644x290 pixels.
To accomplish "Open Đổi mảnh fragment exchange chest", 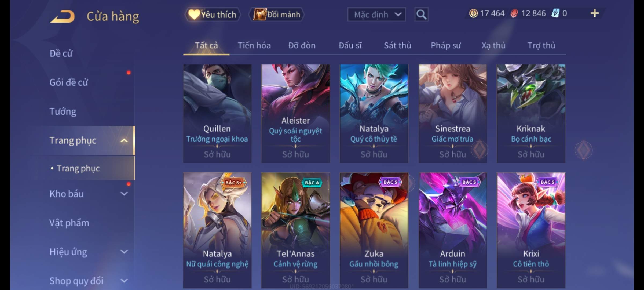I will click(276, 15).
